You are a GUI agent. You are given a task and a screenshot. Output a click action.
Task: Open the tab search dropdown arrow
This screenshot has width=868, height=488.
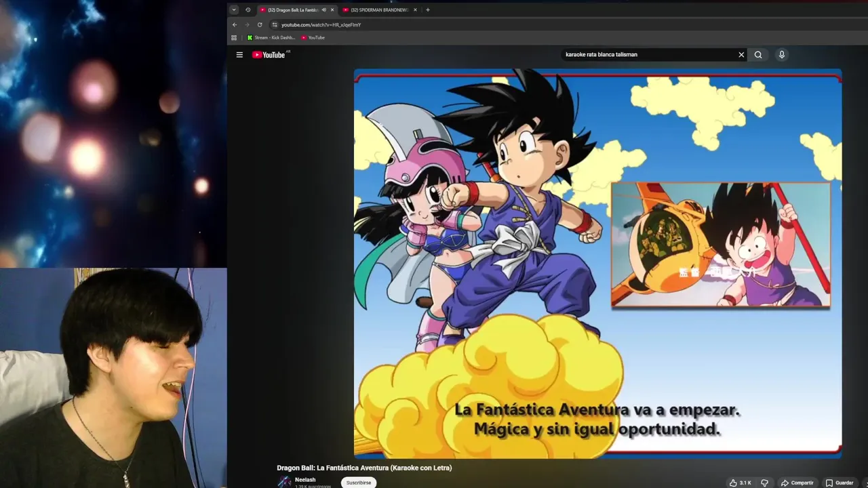pos(234,9)
